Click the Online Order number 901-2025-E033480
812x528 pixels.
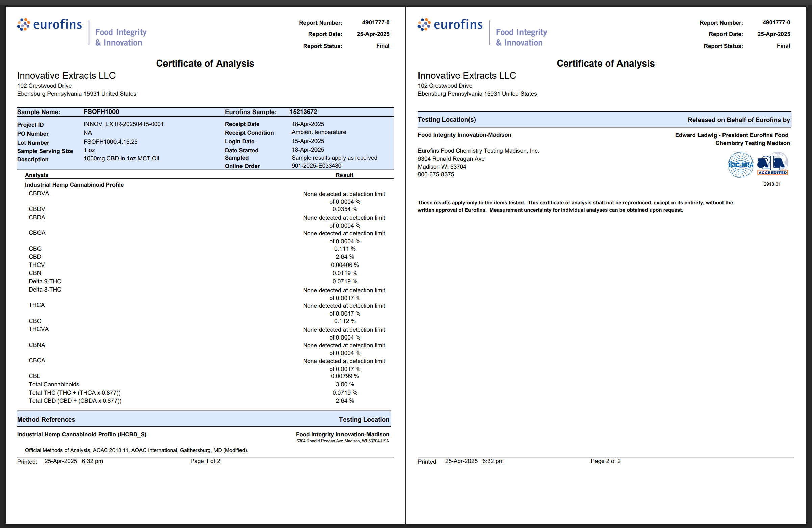316,166
